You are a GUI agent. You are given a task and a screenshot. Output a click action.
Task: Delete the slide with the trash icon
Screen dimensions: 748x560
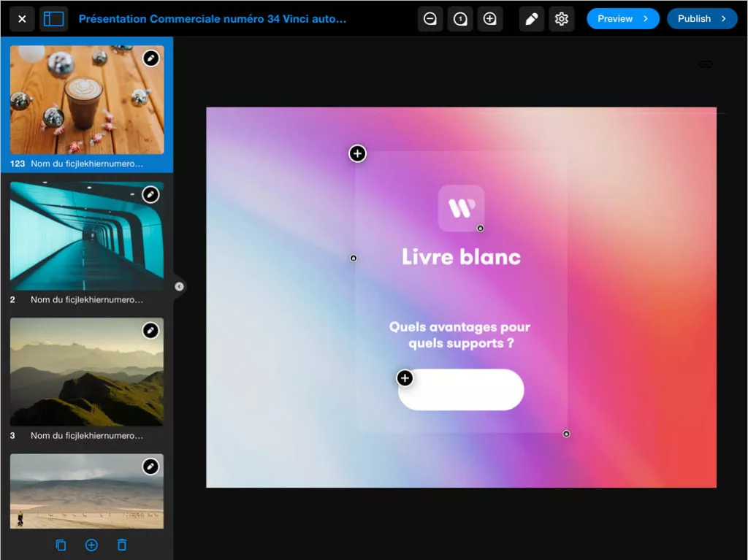pos(122,545)
